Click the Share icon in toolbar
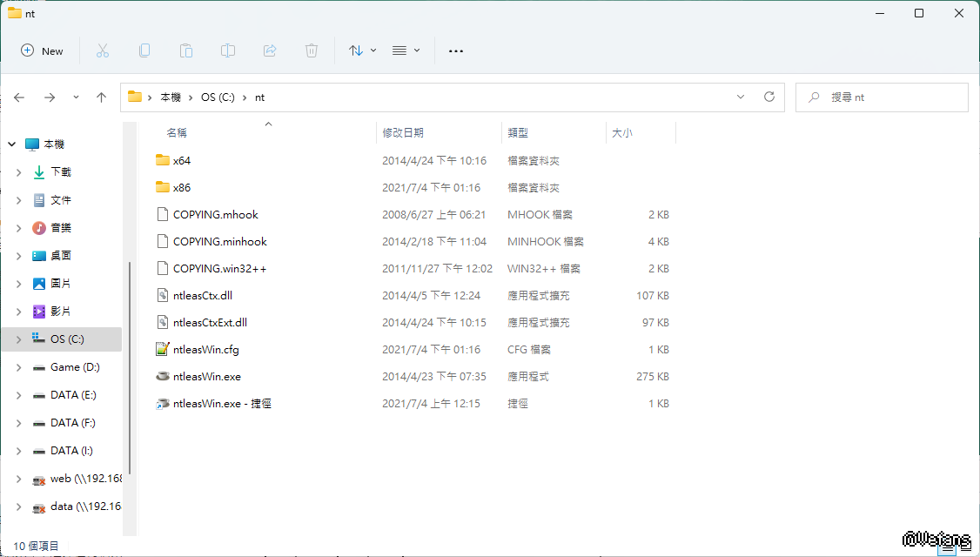Screen dimensions: 980x557 (270, 50)
